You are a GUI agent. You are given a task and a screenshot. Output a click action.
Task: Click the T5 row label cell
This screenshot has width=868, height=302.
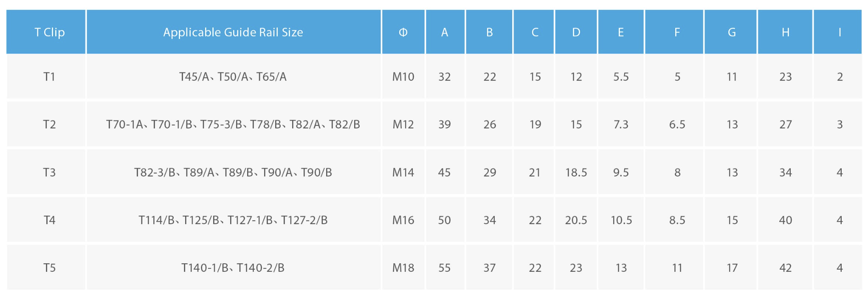(49, 268)
